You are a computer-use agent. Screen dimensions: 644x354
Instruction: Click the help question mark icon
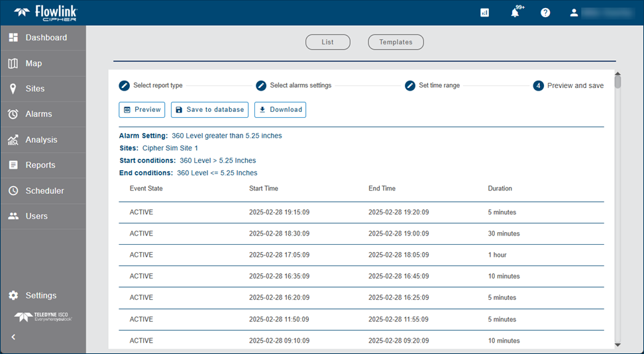tap(545, 13)
